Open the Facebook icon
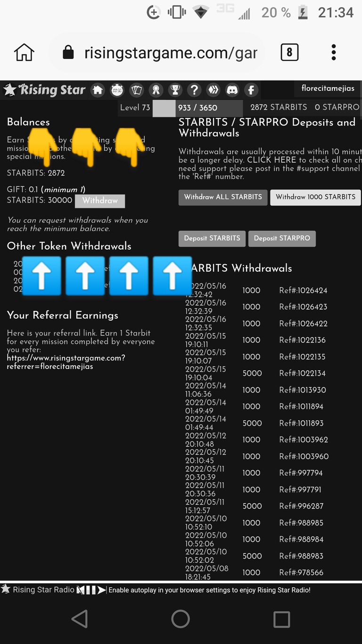This screenshot has width=362, height=644. tap(251, 90)
